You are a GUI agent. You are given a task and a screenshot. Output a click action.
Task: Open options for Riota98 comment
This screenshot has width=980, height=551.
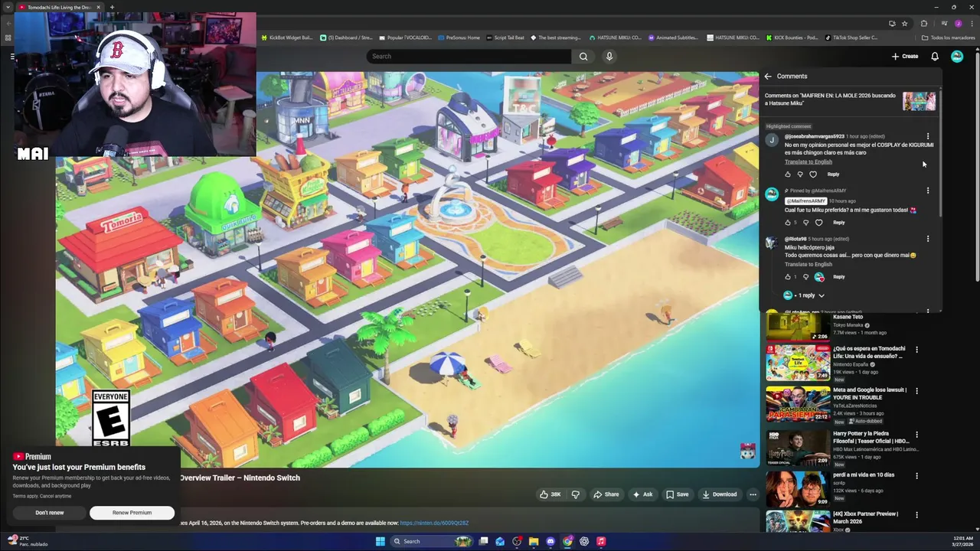(928, 239)
